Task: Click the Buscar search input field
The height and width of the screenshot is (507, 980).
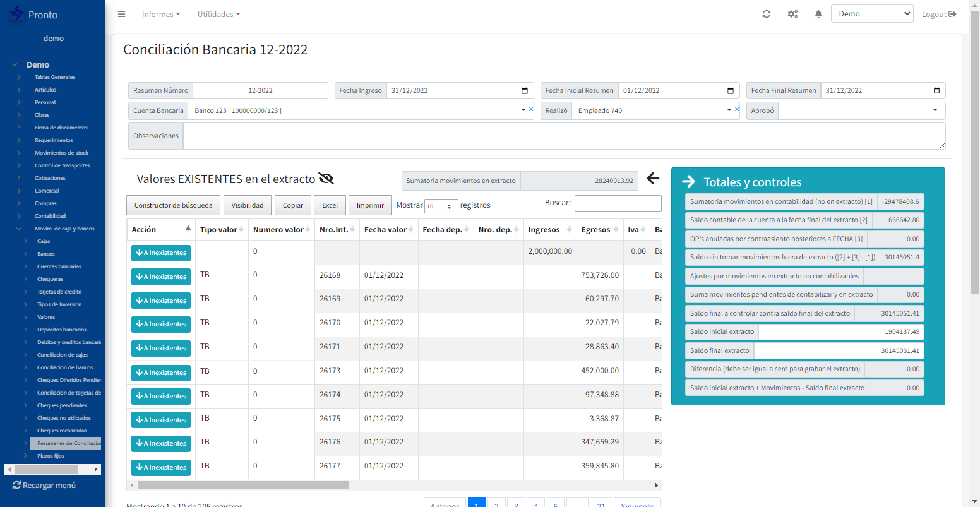Action: 618,203
